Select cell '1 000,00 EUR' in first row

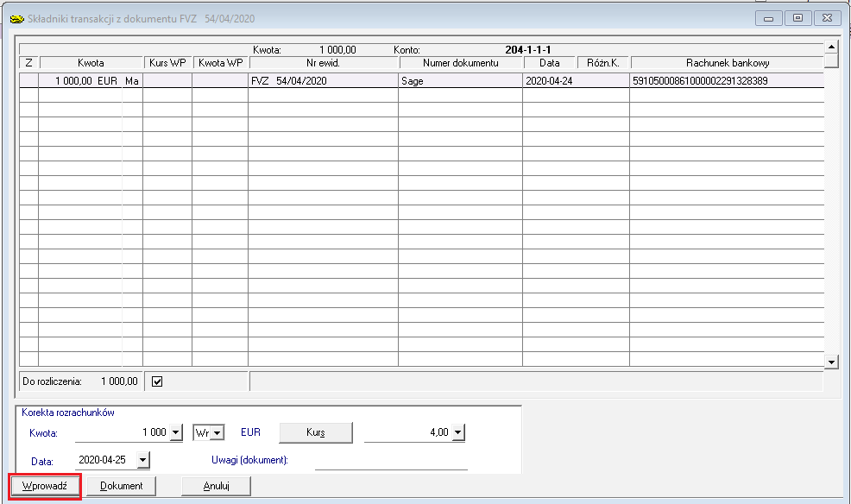click(80, 81)
